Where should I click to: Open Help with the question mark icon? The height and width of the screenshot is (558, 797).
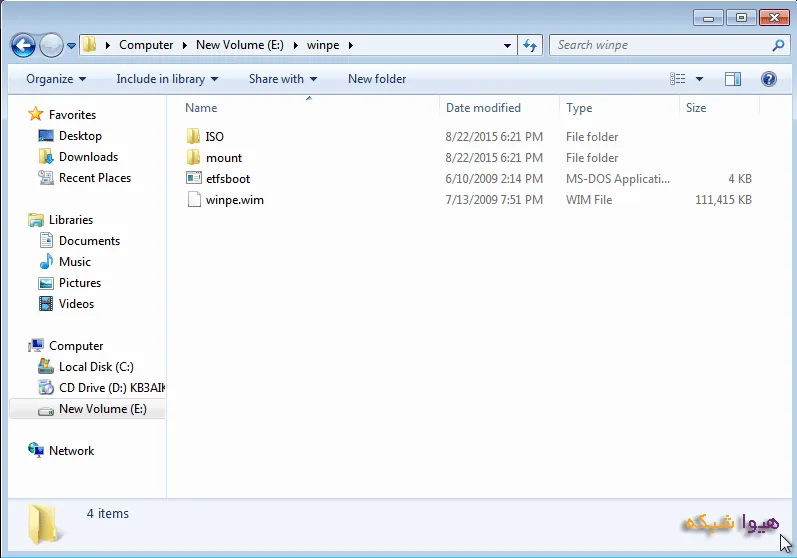(769, 79)
